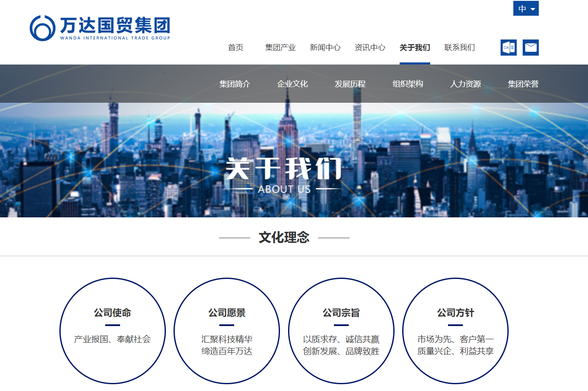Select the 公司愿景 circle element

tap(227, 330)
